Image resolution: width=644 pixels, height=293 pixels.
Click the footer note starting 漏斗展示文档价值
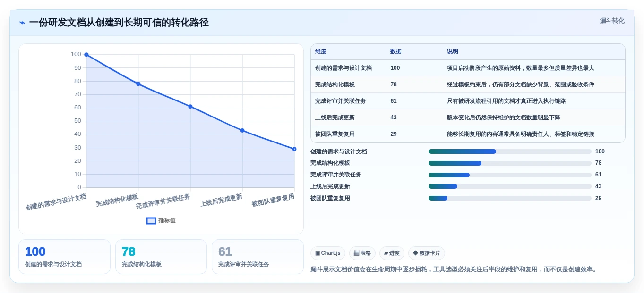[455, 269]
